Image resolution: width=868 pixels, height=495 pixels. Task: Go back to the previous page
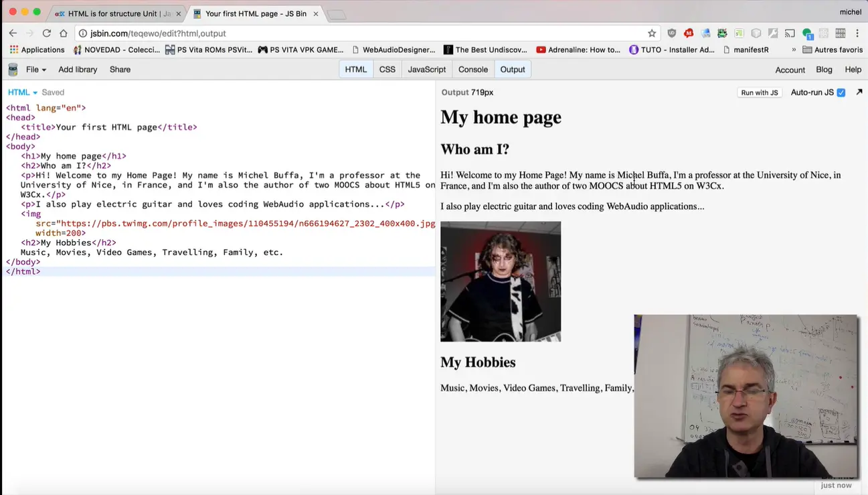coord(13,33)
